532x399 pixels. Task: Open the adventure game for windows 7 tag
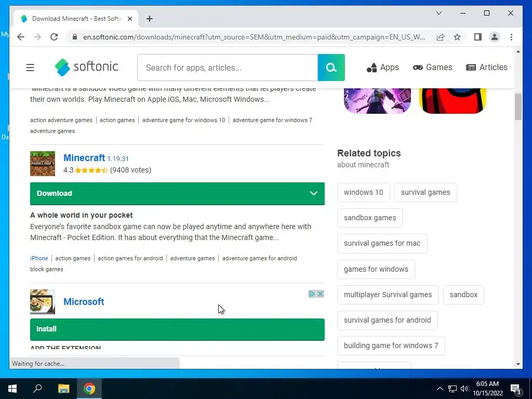click(x=272, y=120)
